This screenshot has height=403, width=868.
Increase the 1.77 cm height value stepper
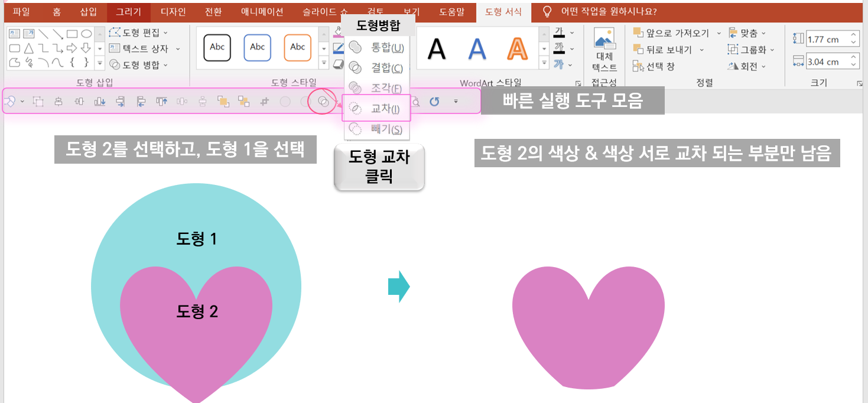(853, 35)
